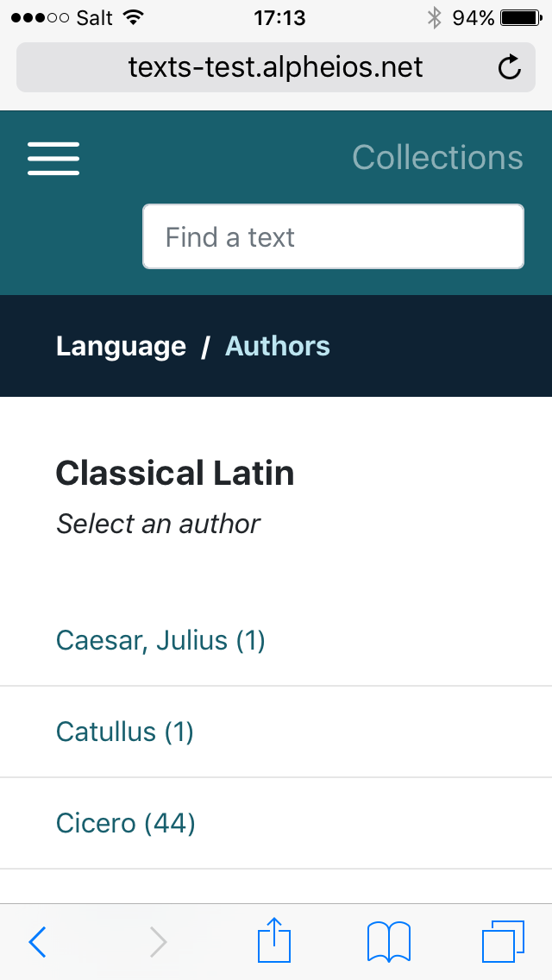Open the hamburger navigation menu

53,159
